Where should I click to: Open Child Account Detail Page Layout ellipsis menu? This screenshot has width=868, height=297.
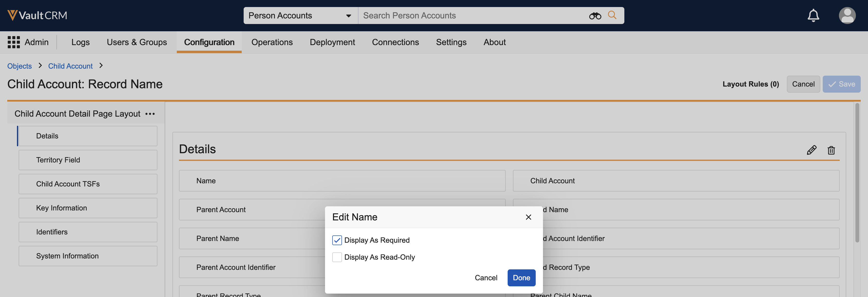tap(150, 114)
